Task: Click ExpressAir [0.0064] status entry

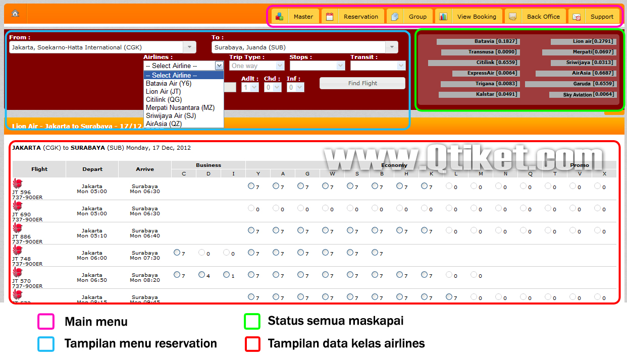Action: pyautogui.click(x=486, y=73)
